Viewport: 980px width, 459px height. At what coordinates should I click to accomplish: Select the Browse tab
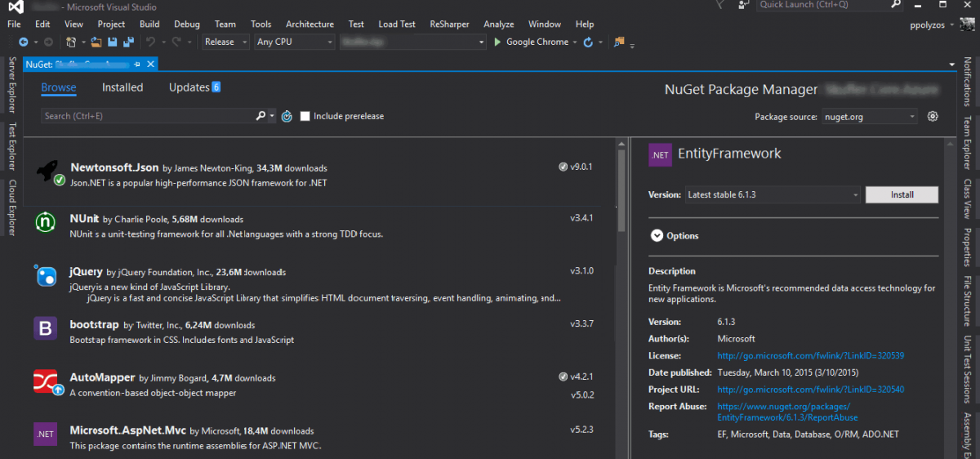[59, 87]
